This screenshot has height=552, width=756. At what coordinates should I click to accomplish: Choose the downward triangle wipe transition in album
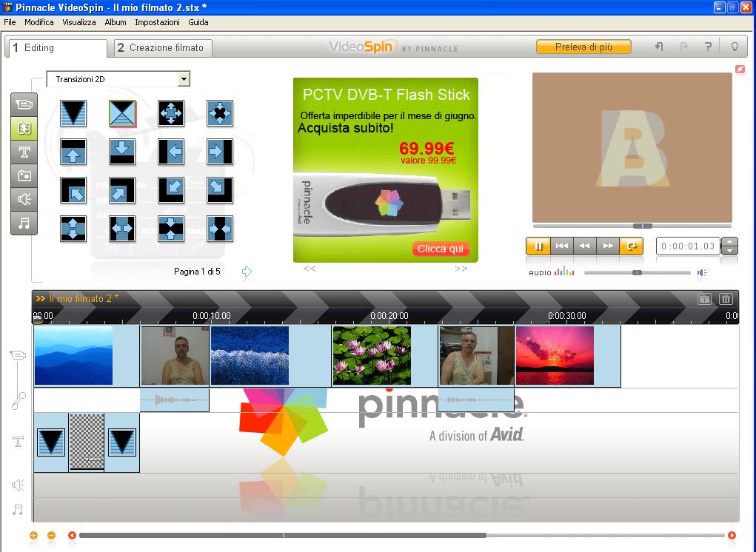pos(73,113)
